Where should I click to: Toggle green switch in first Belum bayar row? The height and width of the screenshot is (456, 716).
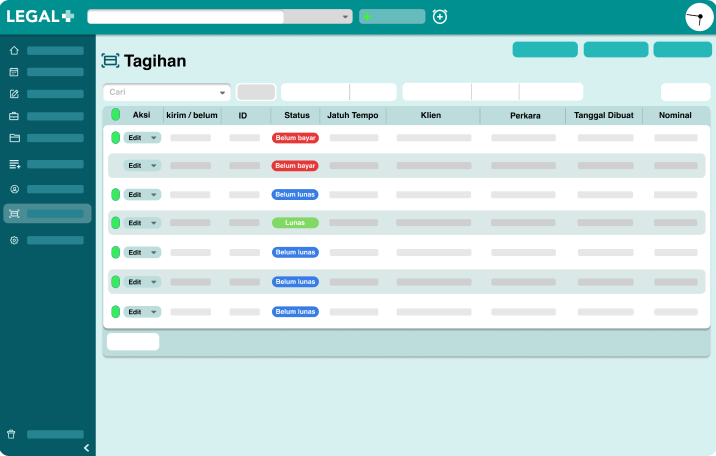click(x=116, y=137)
